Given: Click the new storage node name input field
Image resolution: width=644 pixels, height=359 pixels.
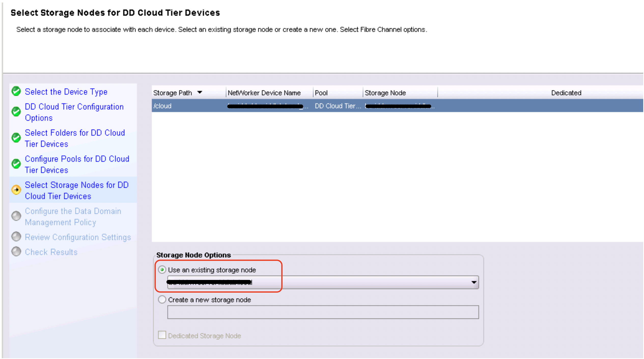Looking at the screenshot, I should click(x=323, y=312).
